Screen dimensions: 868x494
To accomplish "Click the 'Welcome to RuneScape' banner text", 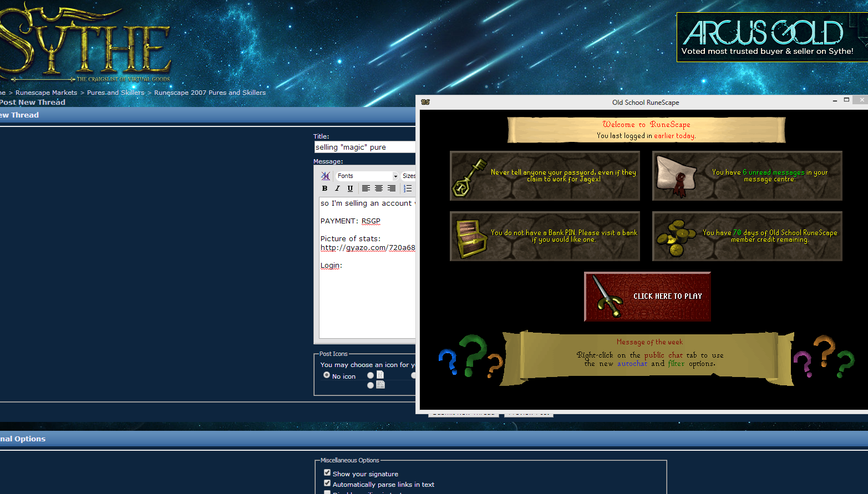I will click(x=647, y=125).
